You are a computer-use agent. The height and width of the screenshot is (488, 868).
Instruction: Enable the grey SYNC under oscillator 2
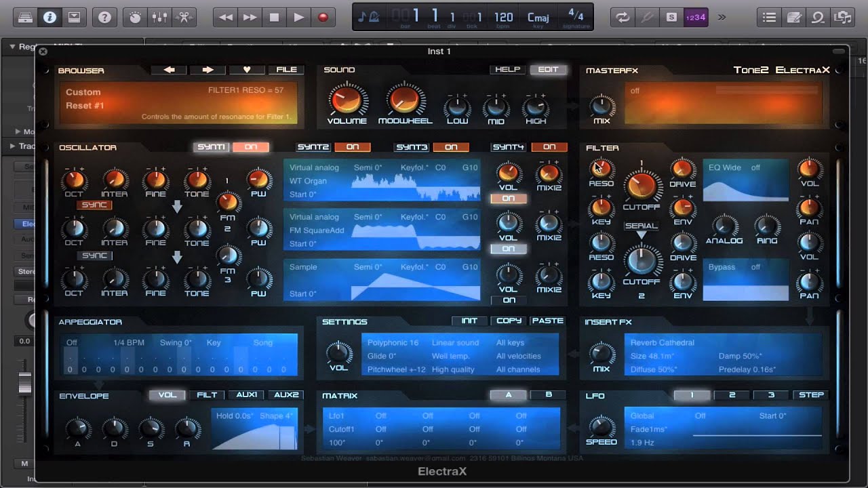pyautogui.click(x=94, y=256)
